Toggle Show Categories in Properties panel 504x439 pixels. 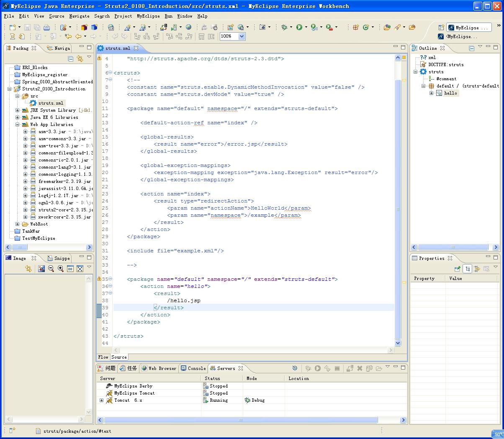(x=468, y=269)
